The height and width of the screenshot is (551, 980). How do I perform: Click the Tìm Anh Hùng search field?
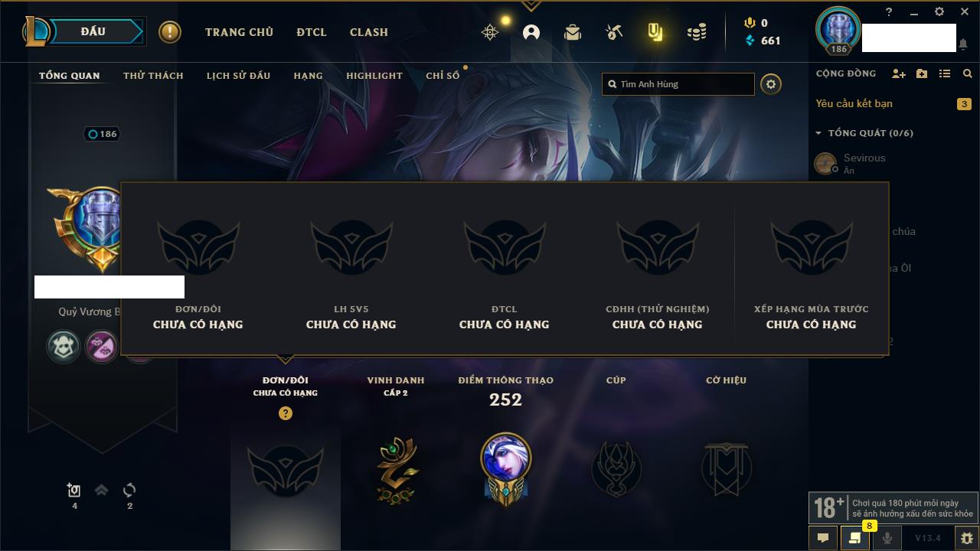[678, 84]
